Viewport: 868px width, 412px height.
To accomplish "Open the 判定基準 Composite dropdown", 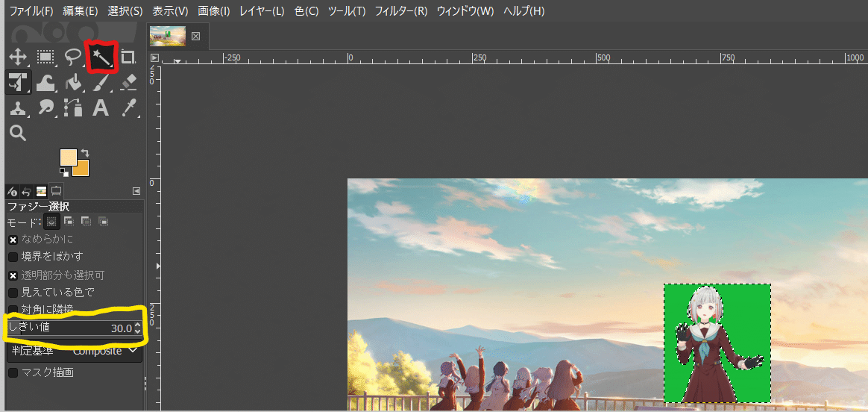I will click(74, 351).
